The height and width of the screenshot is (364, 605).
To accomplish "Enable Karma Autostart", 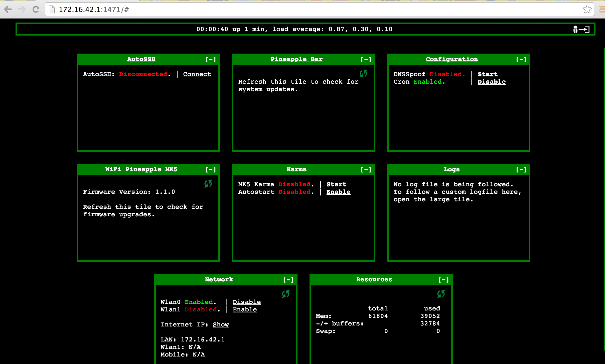I will point(338,192).
